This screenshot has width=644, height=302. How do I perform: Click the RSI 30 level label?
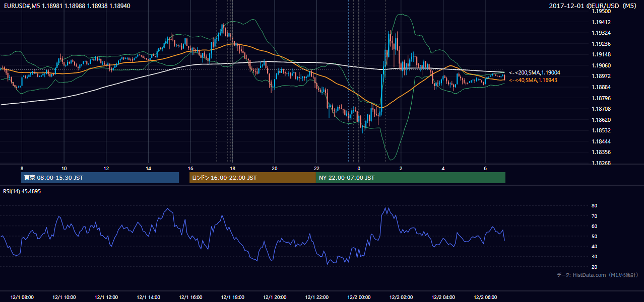tap(594, 257)
